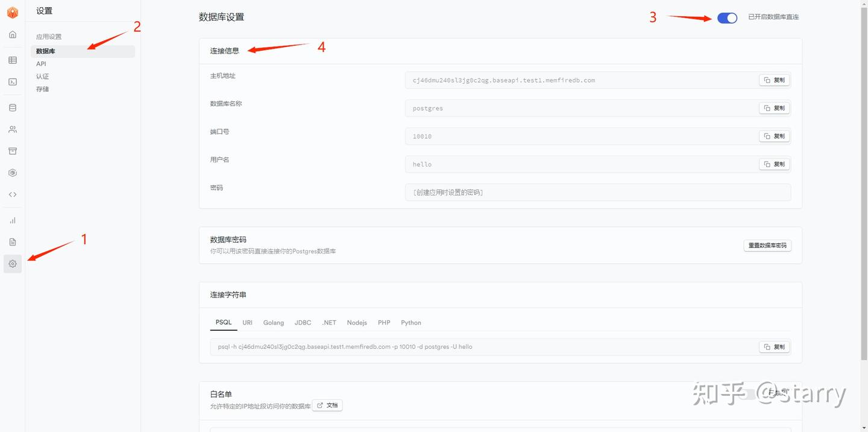Switch to the Python connection string tab
Viewport: 868px width, 432px height.
pos(411,323)
